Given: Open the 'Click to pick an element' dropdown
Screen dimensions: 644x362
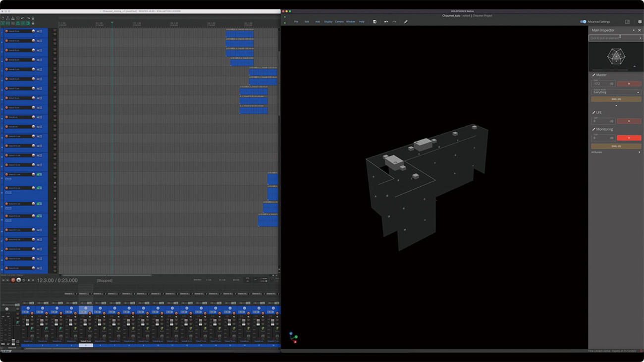Looking at the screenshot, I should coord(615,38).
